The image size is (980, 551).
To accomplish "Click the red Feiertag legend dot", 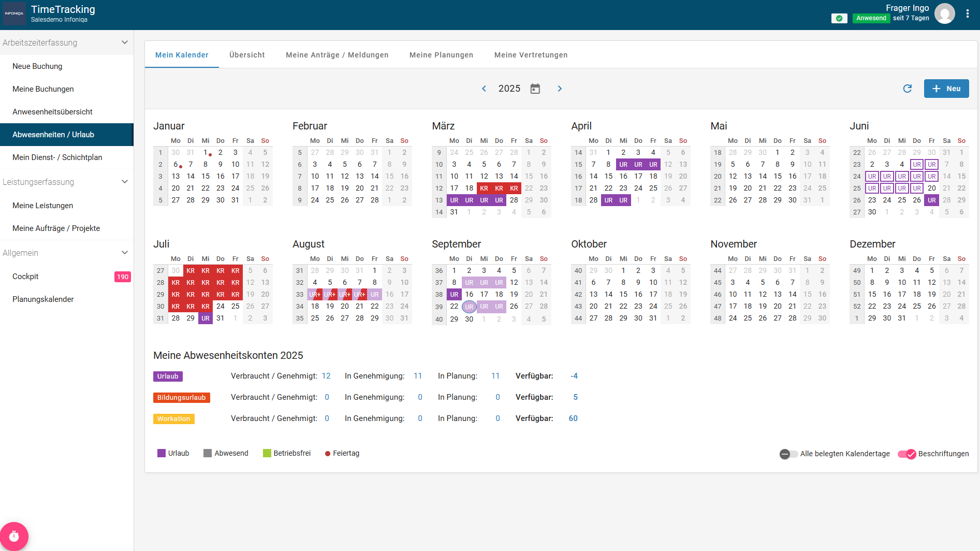I will pyautogui.click(x=327, y=454).
